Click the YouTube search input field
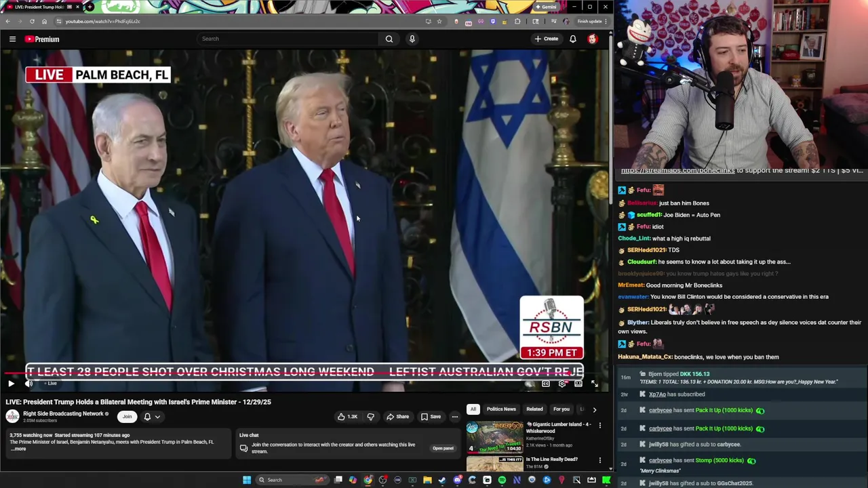868x488 pixels. coord(288,39)
